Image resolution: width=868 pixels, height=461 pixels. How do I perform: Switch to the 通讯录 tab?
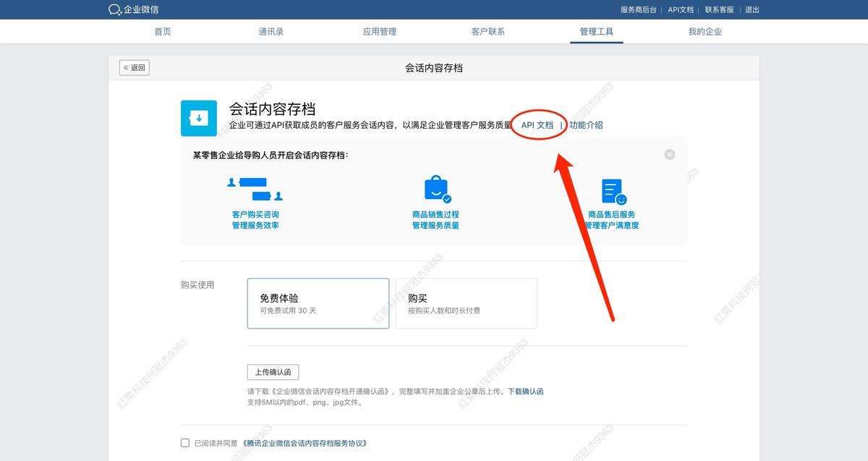pyautogui.click(x=271, y=31)
